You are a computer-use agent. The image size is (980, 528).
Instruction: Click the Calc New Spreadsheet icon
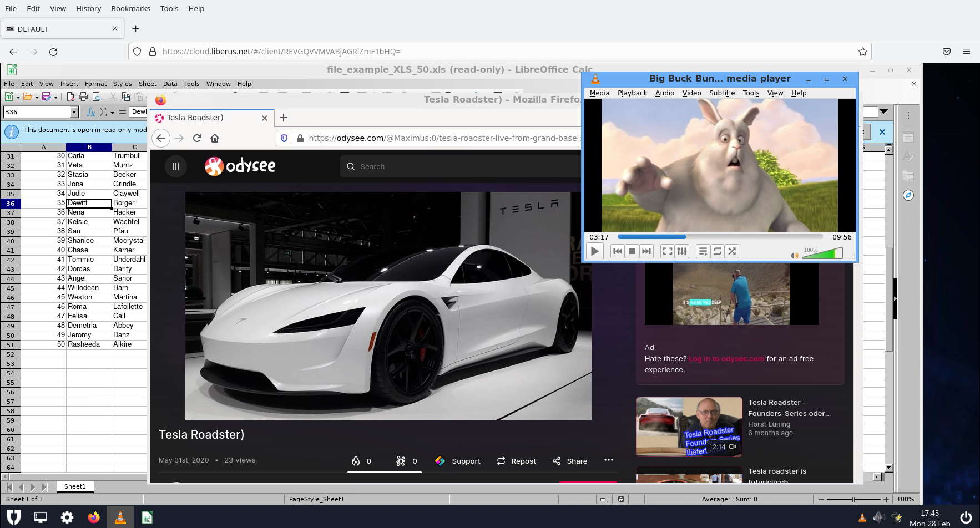9,97
